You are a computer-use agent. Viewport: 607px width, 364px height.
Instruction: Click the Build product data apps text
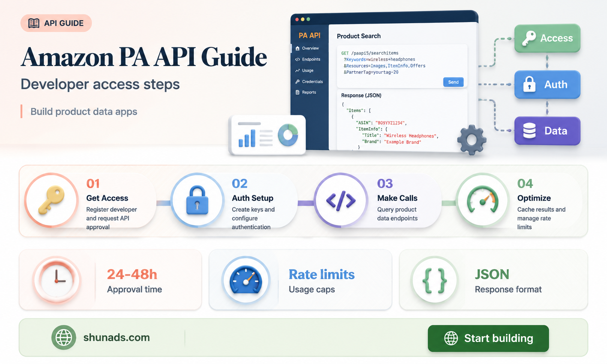coord(84,112)
